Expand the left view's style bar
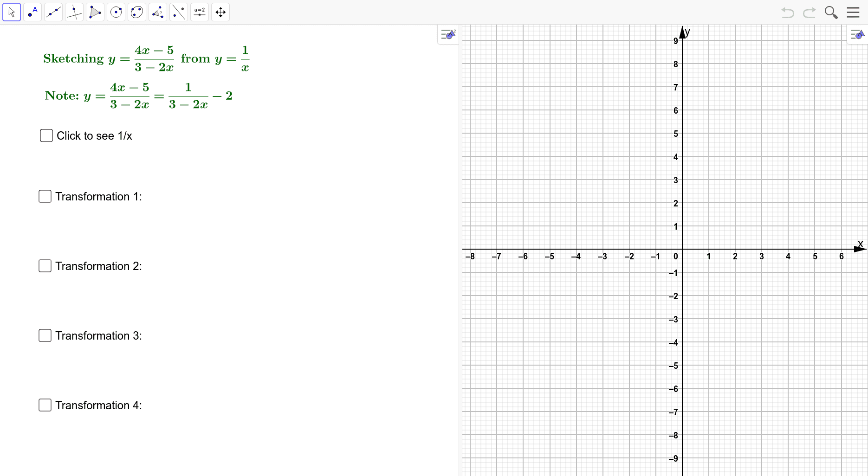Viewport: 868px width, 476px height. [x=448, y=34]
